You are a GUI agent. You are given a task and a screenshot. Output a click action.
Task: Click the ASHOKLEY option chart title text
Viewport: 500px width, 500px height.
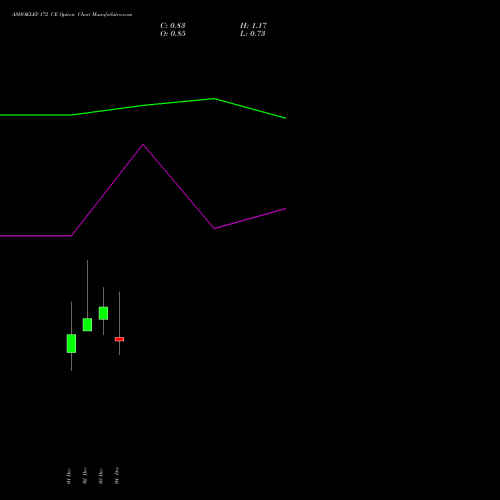pos(72,15)
